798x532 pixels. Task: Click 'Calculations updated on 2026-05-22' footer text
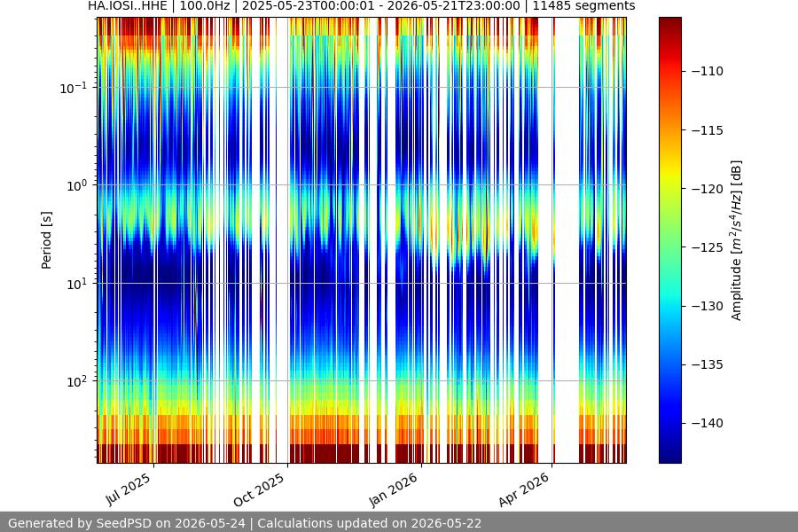pyautogui.click(x=370, y=523)
